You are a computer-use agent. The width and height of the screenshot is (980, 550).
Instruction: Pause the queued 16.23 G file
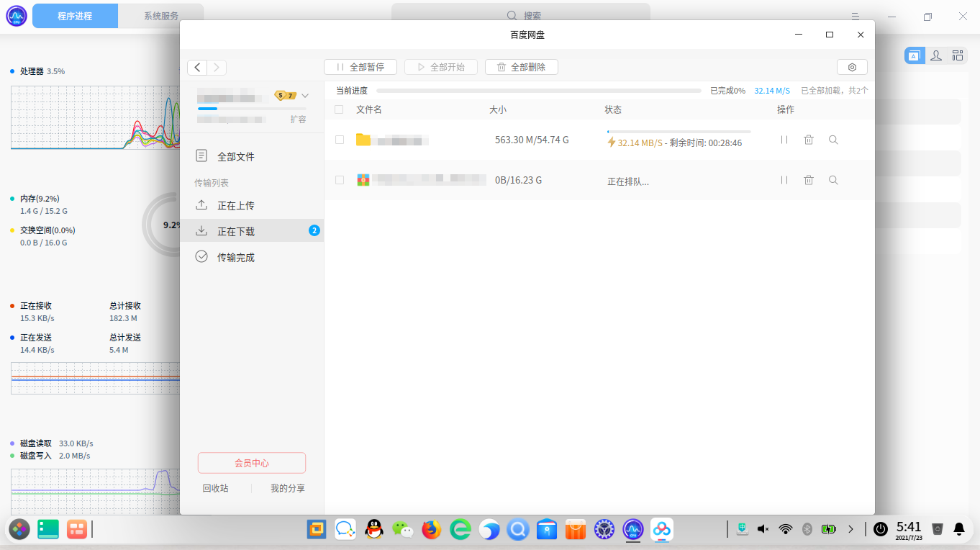pos(784,180)
